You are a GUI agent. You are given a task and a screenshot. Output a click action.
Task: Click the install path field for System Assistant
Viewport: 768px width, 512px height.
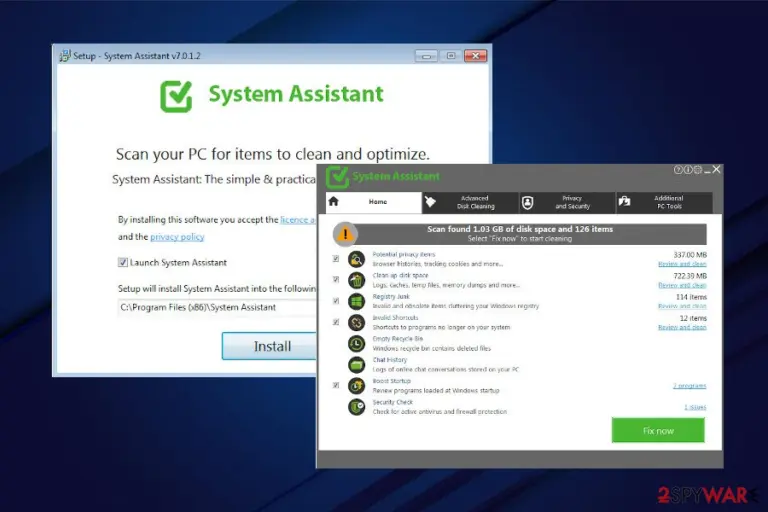point(217,307)
